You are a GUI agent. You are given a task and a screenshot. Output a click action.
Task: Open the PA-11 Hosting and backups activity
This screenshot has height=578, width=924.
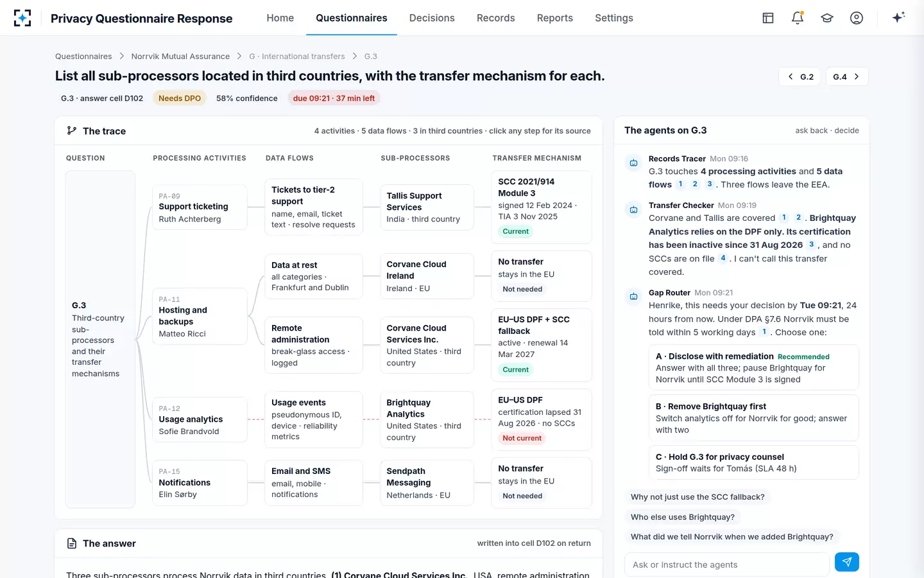[200, 317]
